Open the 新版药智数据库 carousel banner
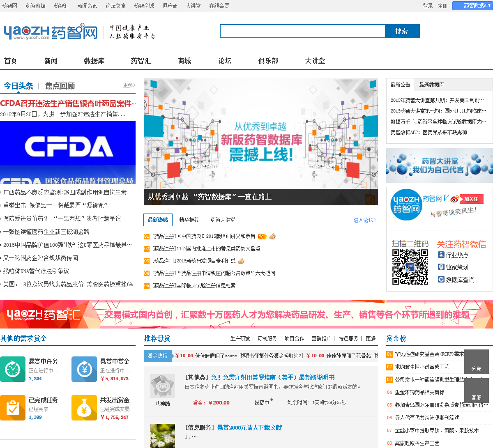This screenshot has width=493, height=448. tap(261, 142)
